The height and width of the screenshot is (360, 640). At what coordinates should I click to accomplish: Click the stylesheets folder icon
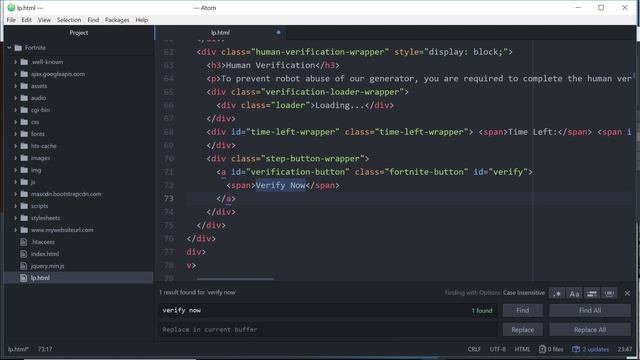pyautogui.click(x=24, y=218)
